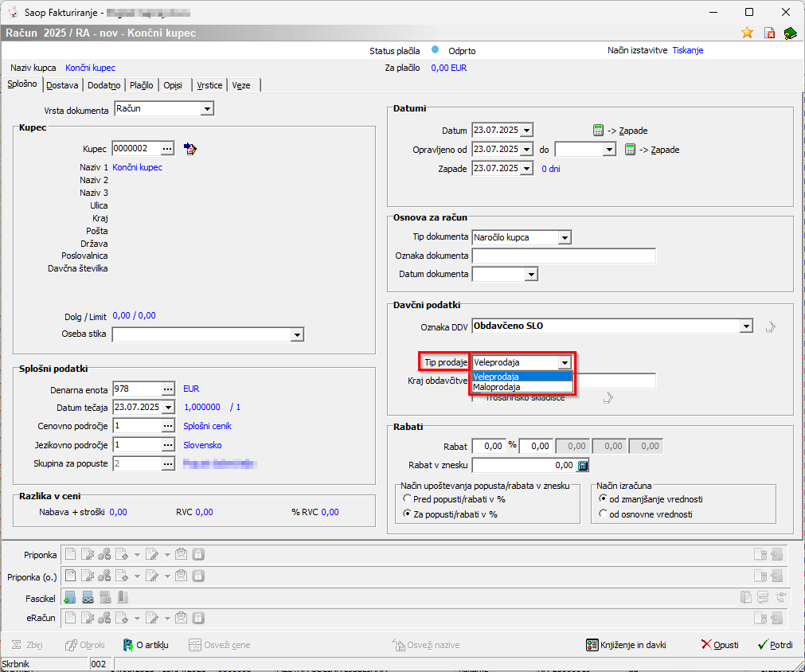
Task: Click the chain link icon in eRačun row
Action: coord(104,618)
